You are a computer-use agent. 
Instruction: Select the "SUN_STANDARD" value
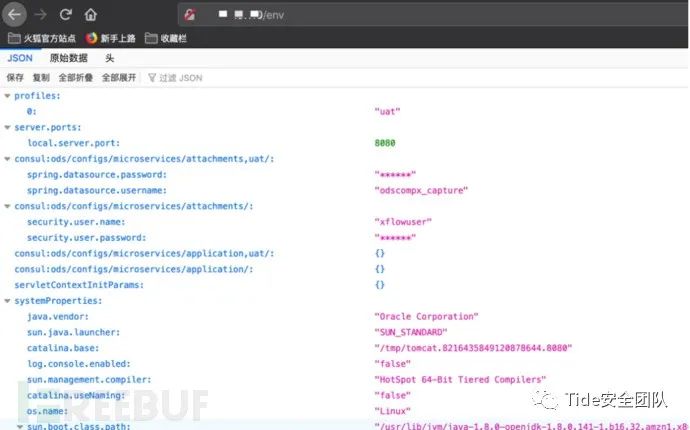click(x=411, y=332)
